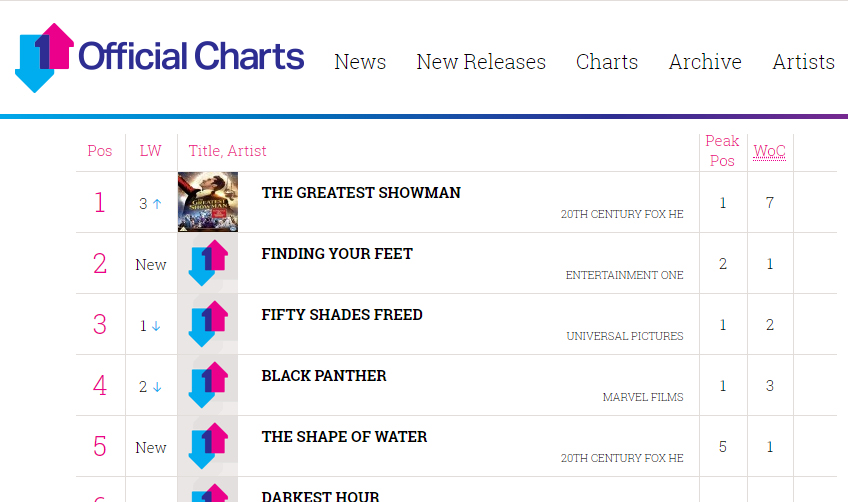The width and height of the screenshot is (848, 502).
Task: Click the WoC column header
Action: 769,152
